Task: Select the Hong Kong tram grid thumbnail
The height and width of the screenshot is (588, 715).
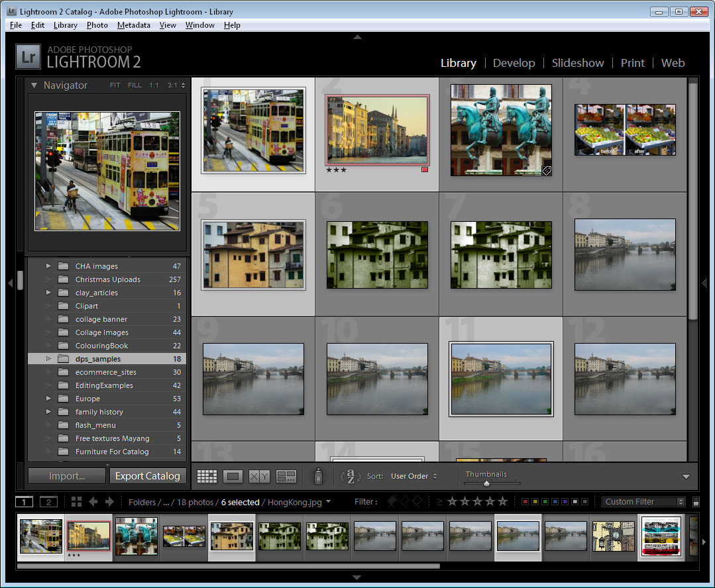Action: coord(254,131)
